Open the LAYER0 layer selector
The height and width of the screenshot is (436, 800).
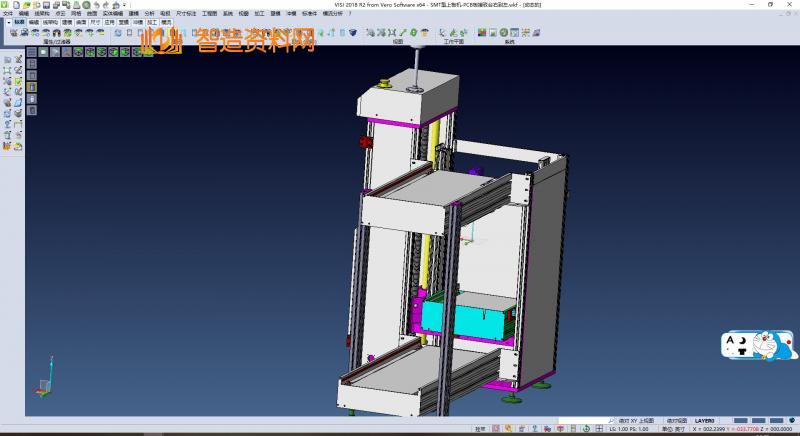point(706,420)
